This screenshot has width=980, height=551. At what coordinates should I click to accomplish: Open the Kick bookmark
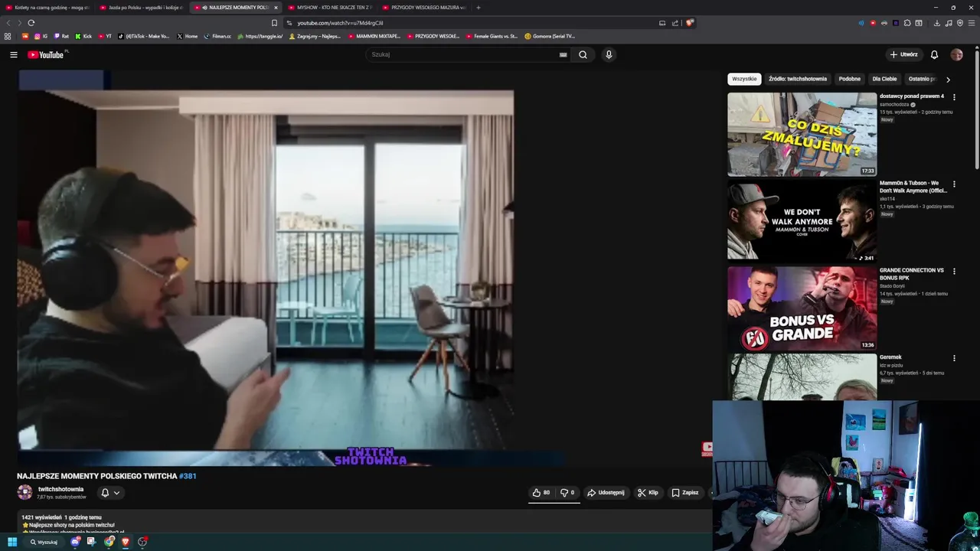pyautogui.click(x=83, y=36)
